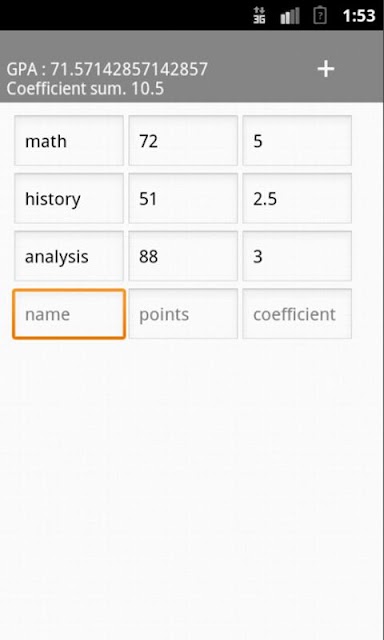This screenshot has height=640, width=384.
Task: Edit history points value 51
Action: point(183,198)
